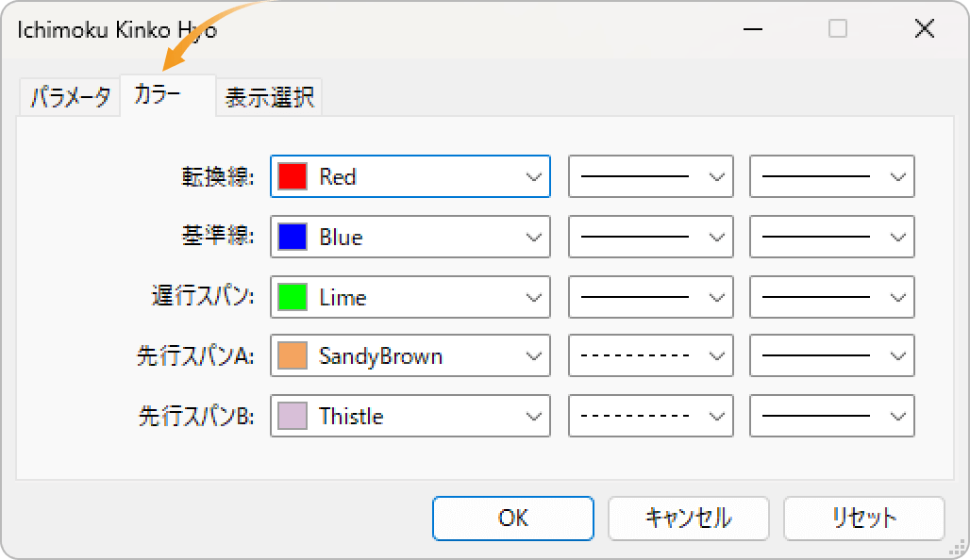Click the lime color swatch for 遅行スパン
Screen dimensions: 970x560
click(293, 297)
